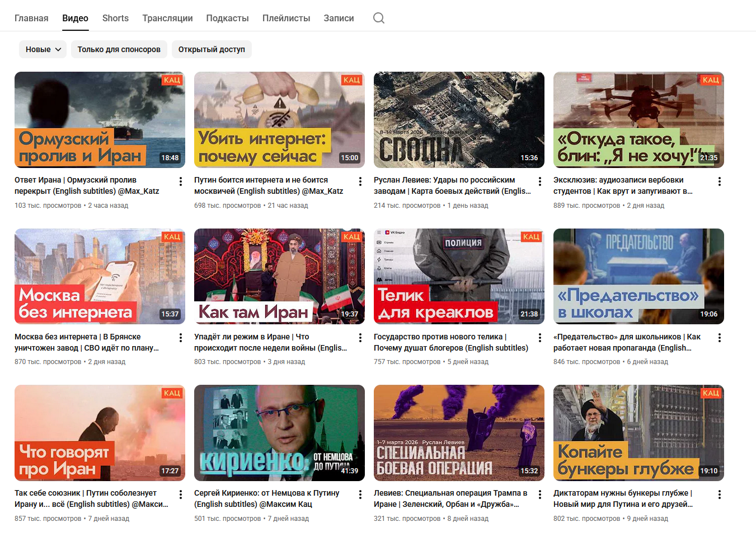756x536 pixels.
Task: Expand the Новые sort dropdown
Action: point(43,49)
